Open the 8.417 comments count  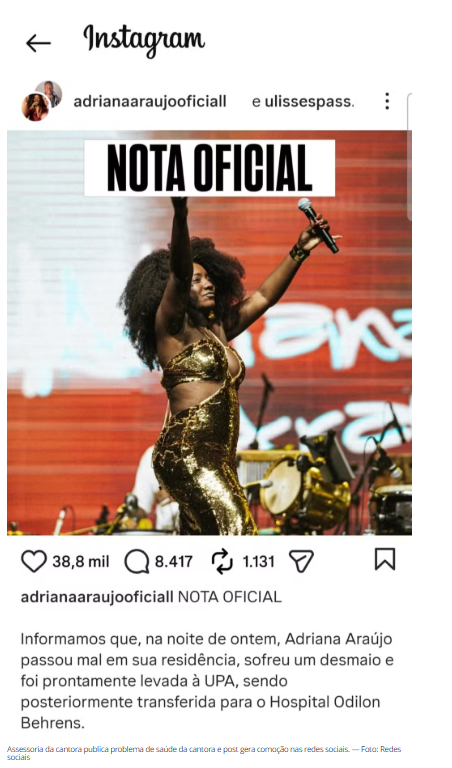174,561
